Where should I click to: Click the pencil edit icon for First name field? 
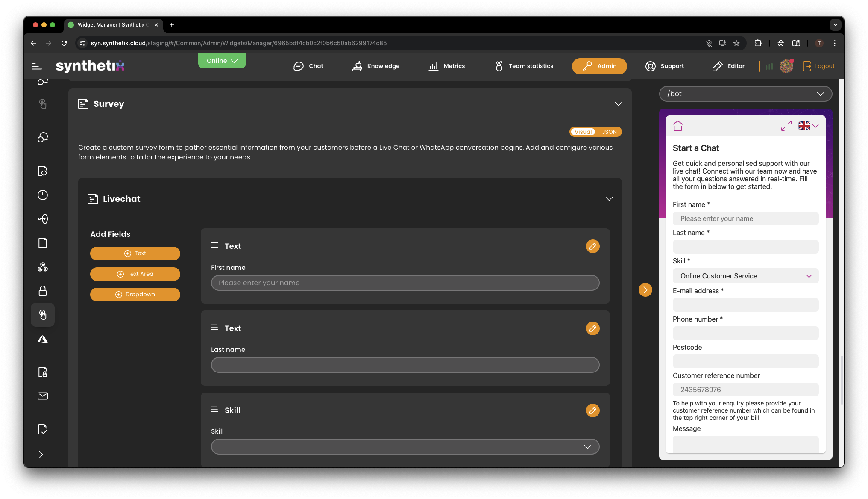pos(592,246)
